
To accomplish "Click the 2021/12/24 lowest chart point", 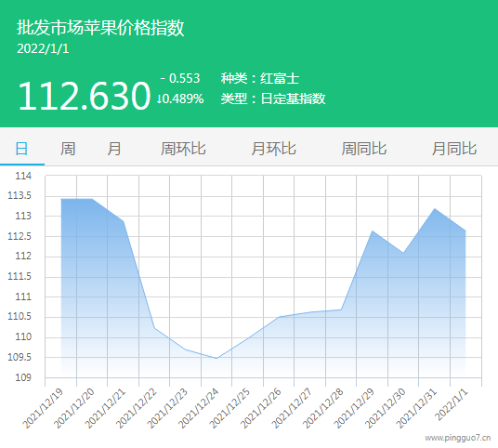I will click(x=216, y=358).
